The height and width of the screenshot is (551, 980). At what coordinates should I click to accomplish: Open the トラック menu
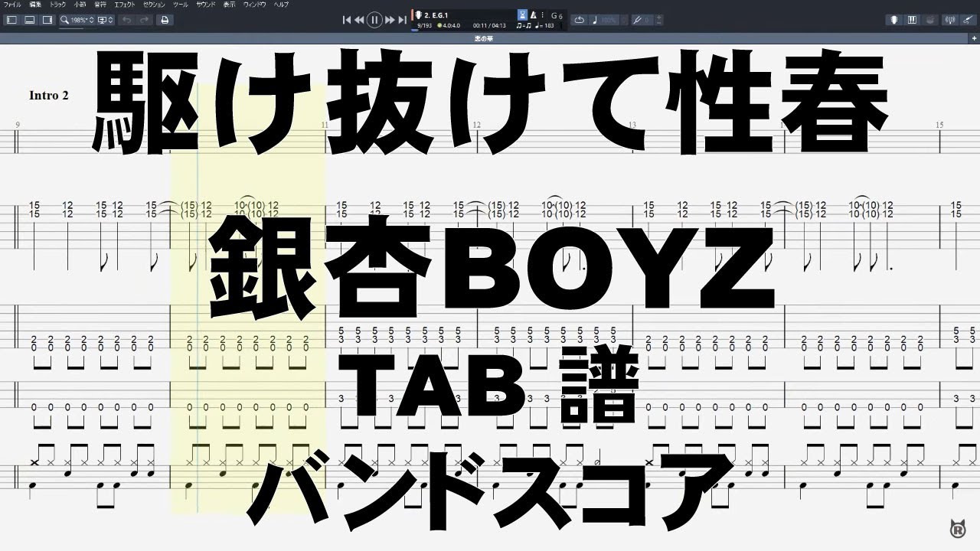57,5
